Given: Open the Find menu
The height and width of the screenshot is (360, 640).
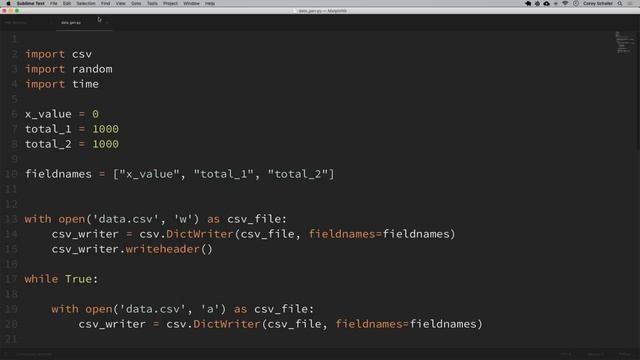Looking at the screenshot, I should point(106,3).
